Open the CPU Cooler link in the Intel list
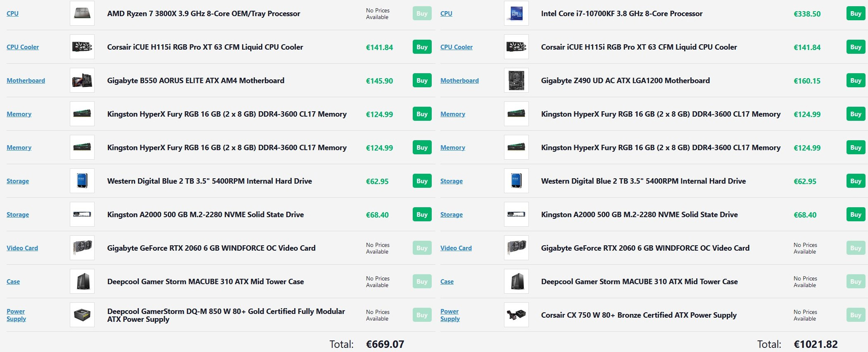Screen dimensions: 868x352 457,47
